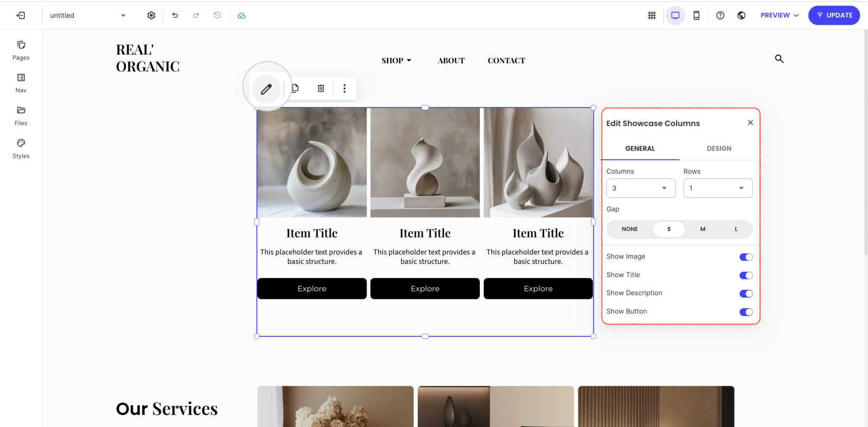The image size is (868, 427).
Task: Toggle the grid overlay icon
Action: point(652,15)
